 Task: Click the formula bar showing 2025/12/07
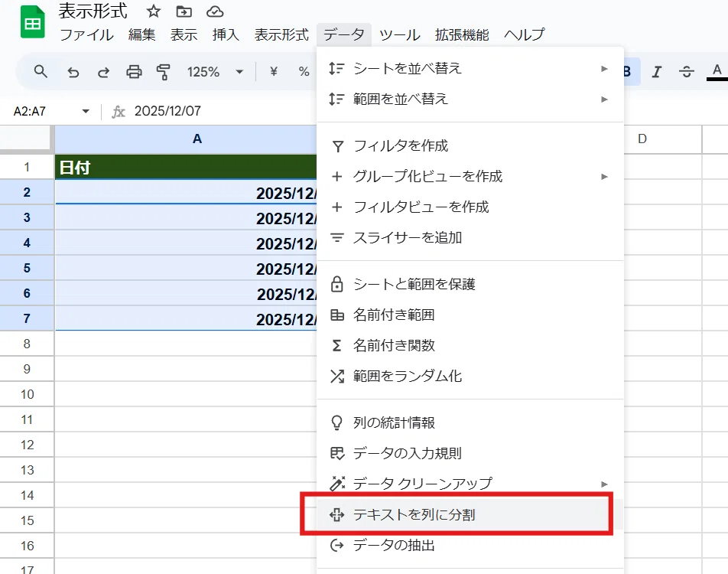[x=167, y=111]
